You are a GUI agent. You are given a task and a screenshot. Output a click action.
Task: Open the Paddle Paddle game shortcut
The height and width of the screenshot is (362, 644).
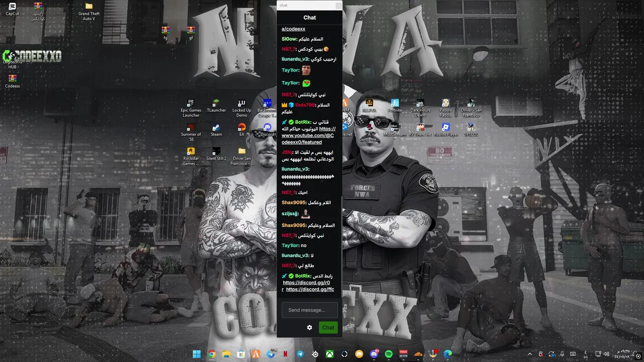pyautogui.click(x=446, y=108)
